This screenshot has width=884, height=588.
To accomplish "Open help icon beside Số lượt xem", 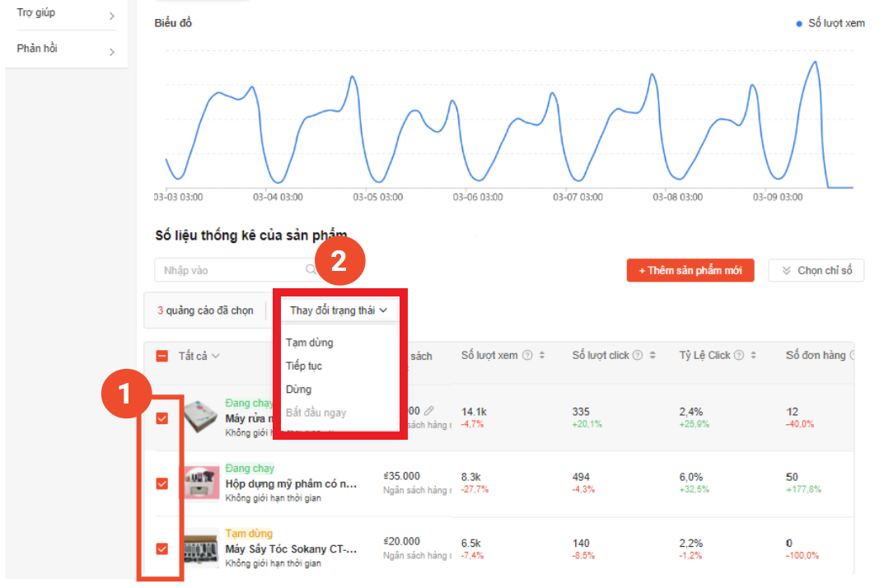I will [526, 356].
